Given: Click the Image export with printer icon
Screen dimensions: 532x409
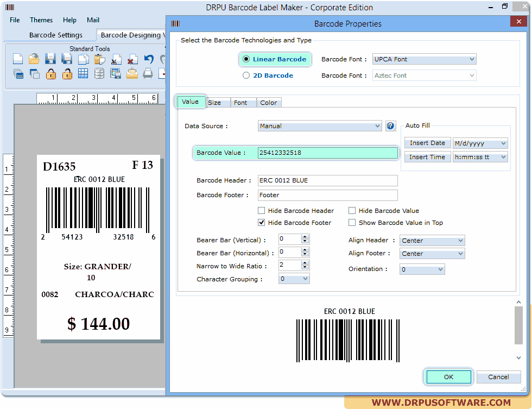Looking at the screenshot, I should point(116,74).
